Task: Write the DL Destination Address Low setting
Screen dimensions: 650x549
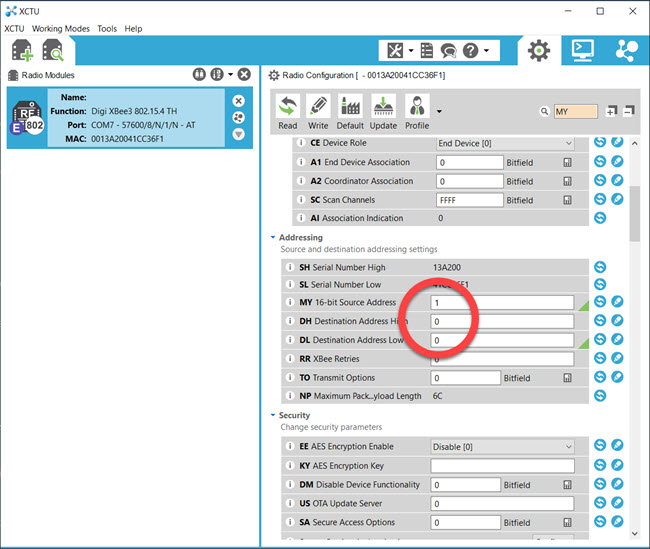Action: tap(617, 340)
